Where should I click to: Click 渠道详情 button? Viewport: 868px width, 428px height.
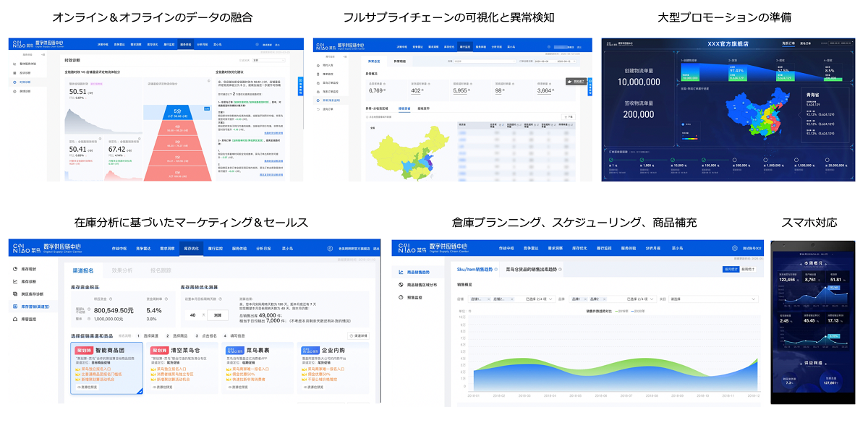(x=360, y=335)
